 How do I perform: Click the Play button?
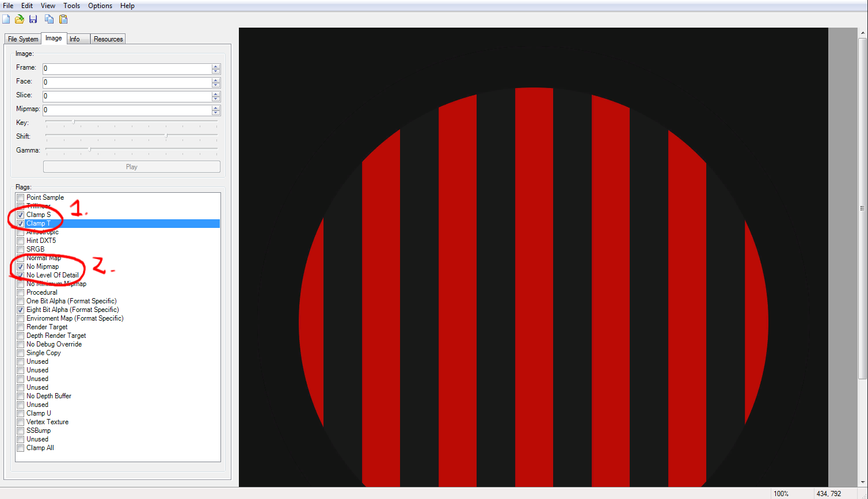(x=132, y=167)
